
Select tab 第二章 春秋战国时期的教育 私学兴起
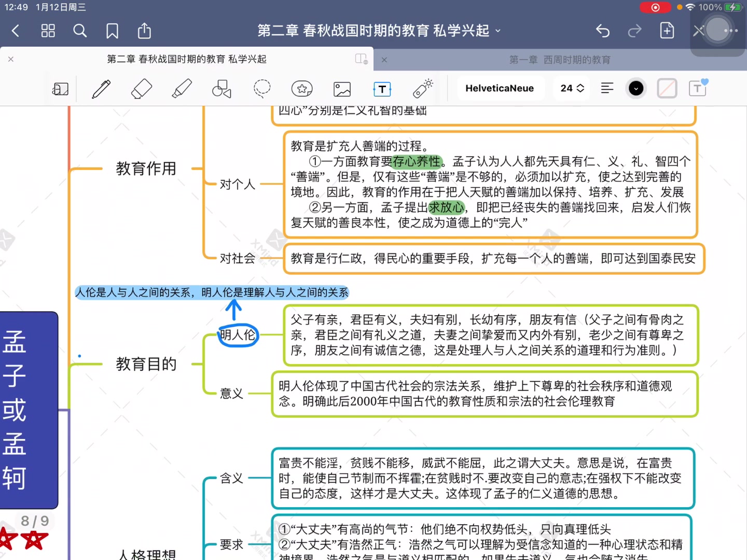coord(187,59)
